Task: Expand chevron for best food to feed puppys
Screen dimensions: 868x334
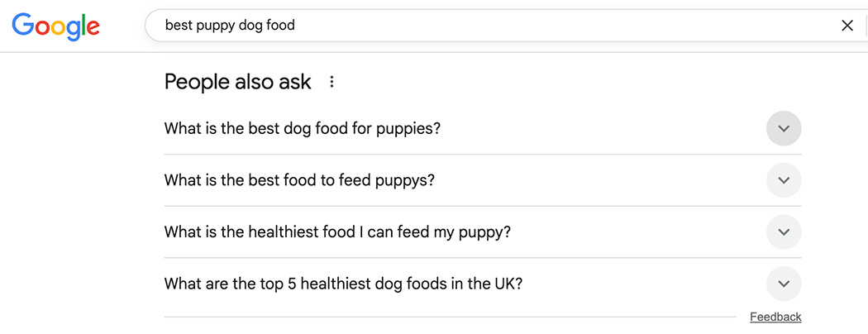Action: pyautogui.click(x=784, y=180)
